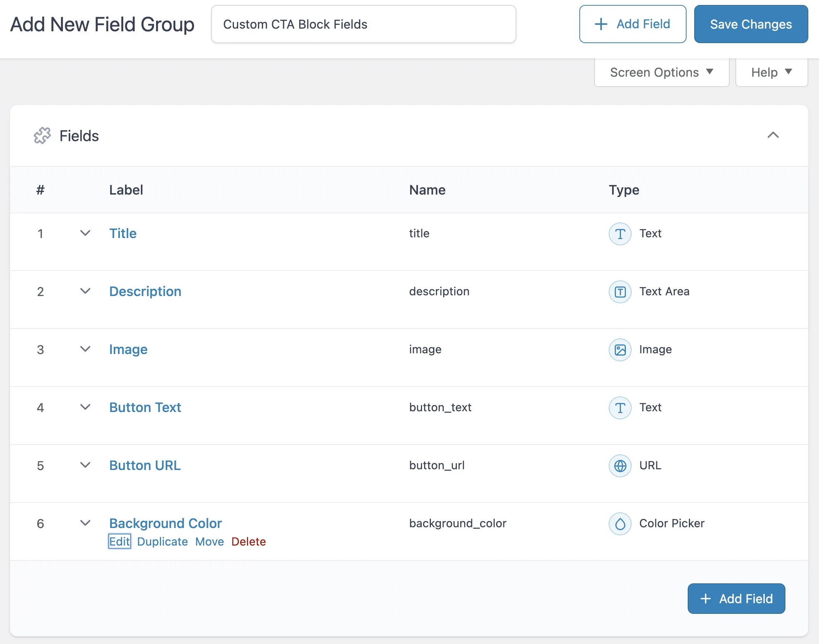Screen dimensions: 819x644
Task: Click the bottom blue Add Field button
Action: (x=736, y=599)
